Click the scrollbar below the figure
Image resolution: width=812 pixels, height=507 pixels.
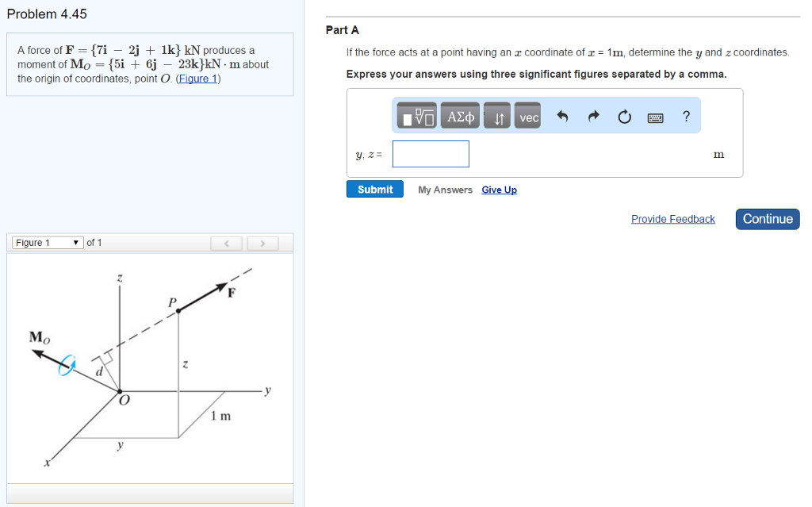click(x=150, y=494)
